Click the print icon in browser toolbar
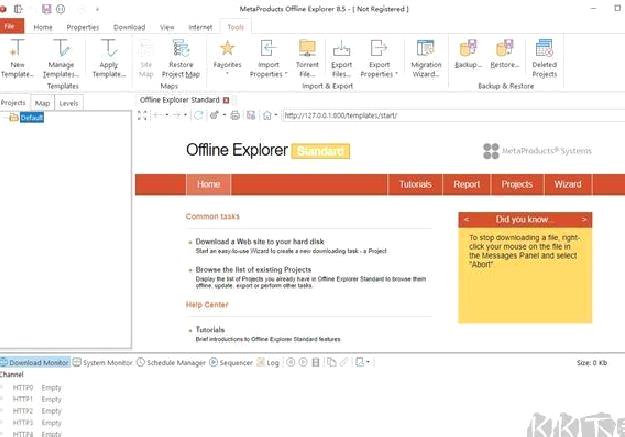This screenshot has width=625, height=437. click(235, 116)
